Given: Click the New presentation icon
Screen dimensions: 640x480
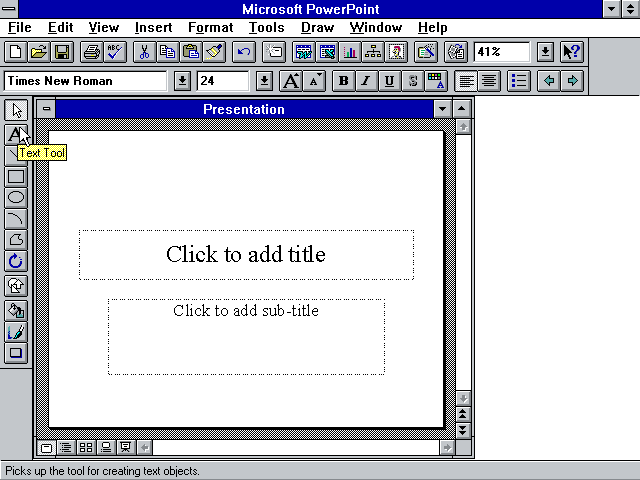Looking at the screenshot, I should pyautogui.click(x=16, y=52).
